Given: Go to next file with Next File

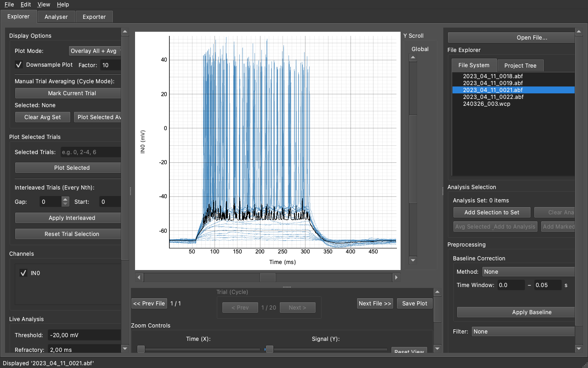Looking at the screenshot, I should click(375, 303).
